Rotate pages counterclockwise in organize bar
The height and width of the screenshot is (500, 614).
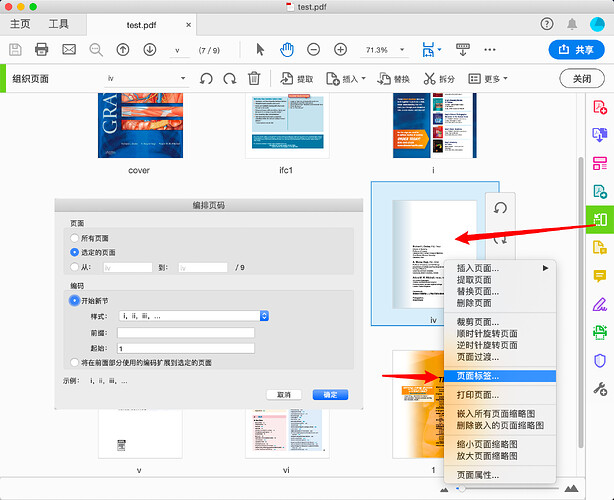[206, 79]
